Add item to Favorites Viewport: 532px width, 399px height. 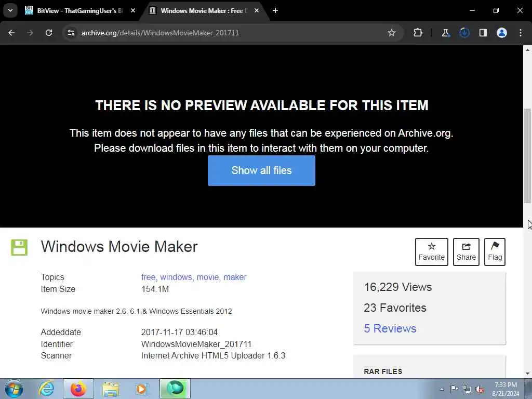click(432, 252)
